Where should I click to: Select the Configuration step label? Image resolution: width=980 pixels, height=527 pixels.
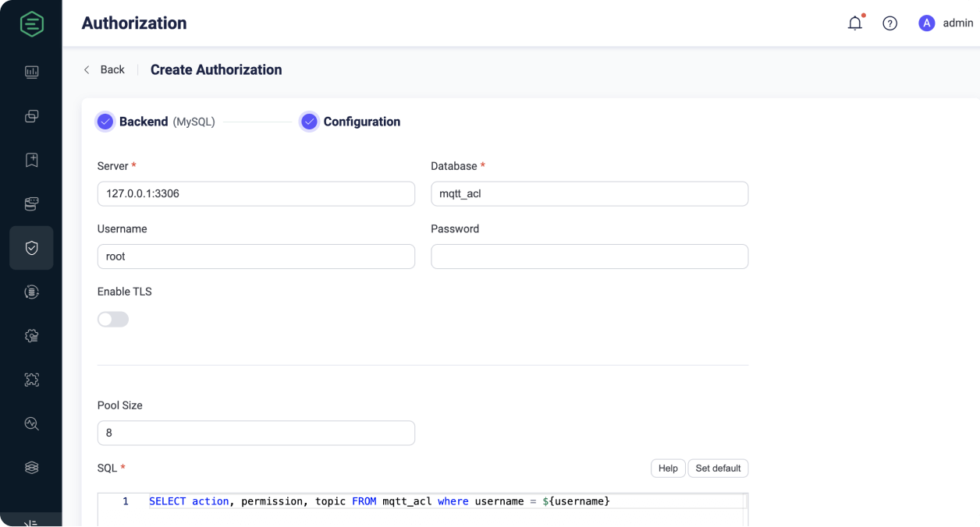362,122
